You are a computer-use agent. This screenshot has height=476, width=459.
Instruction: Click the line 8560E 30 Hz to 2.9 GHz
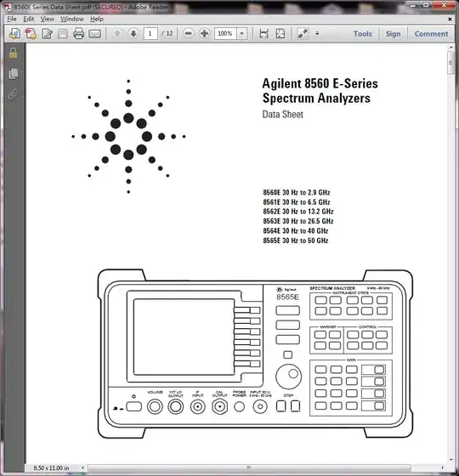[297, 192]
